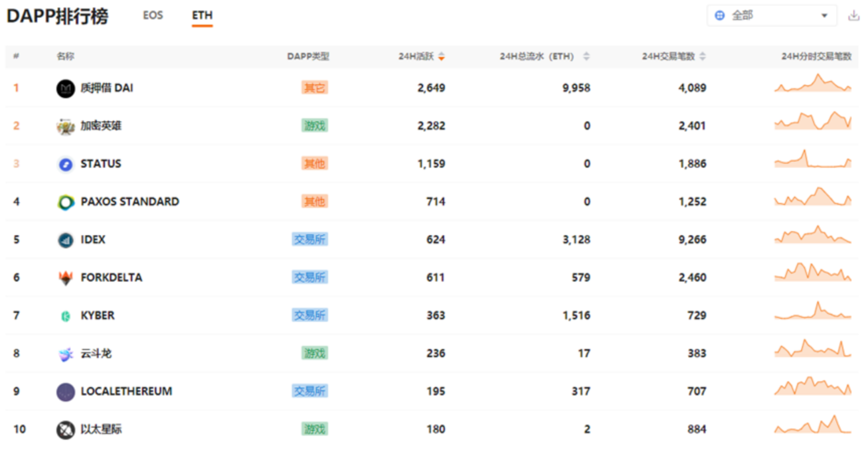Screen dimensions: 868x458
Task: Click the 名称 column header
Action: (x=65, y=56)
